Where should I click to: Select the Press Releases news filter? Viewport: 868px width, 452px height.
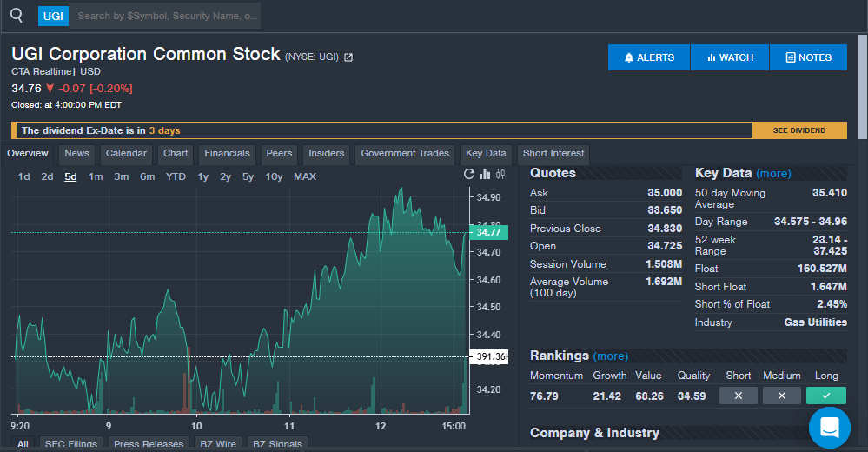click(x=149, y=443)
